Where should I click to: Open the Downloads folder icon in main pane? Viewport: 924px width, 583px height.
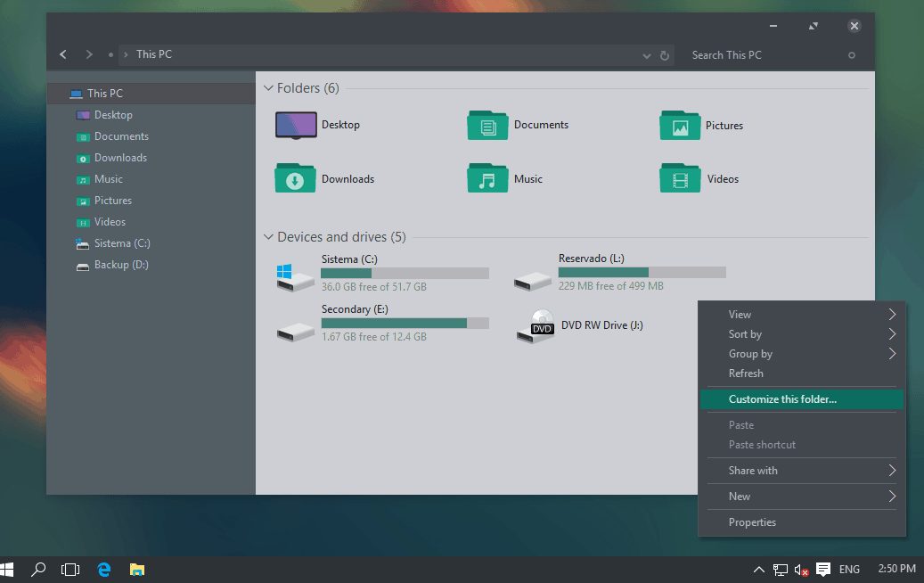click(295, 178)
